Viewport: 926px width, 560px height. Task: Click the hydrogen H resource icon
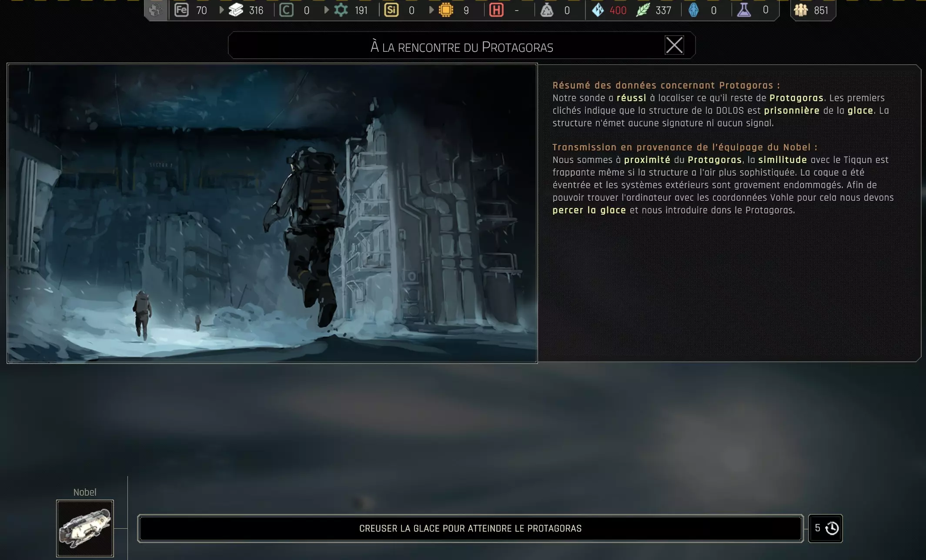click(x=496, y=10)
